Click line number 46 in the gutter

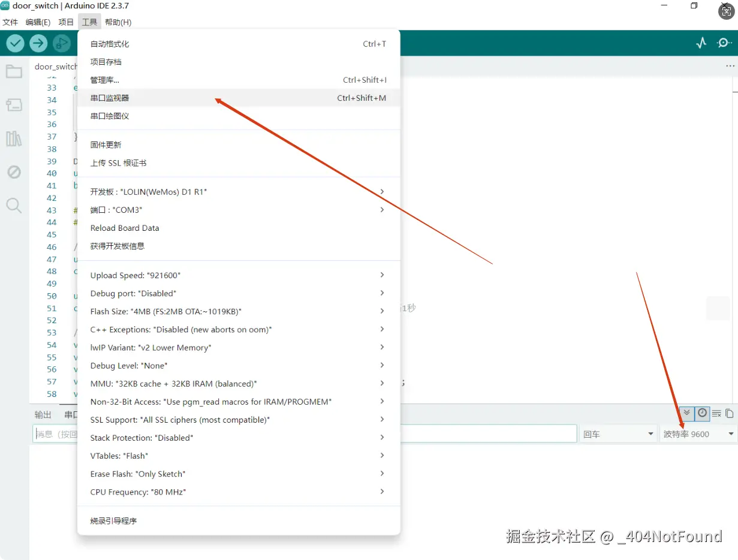click(x=52, y=247)
